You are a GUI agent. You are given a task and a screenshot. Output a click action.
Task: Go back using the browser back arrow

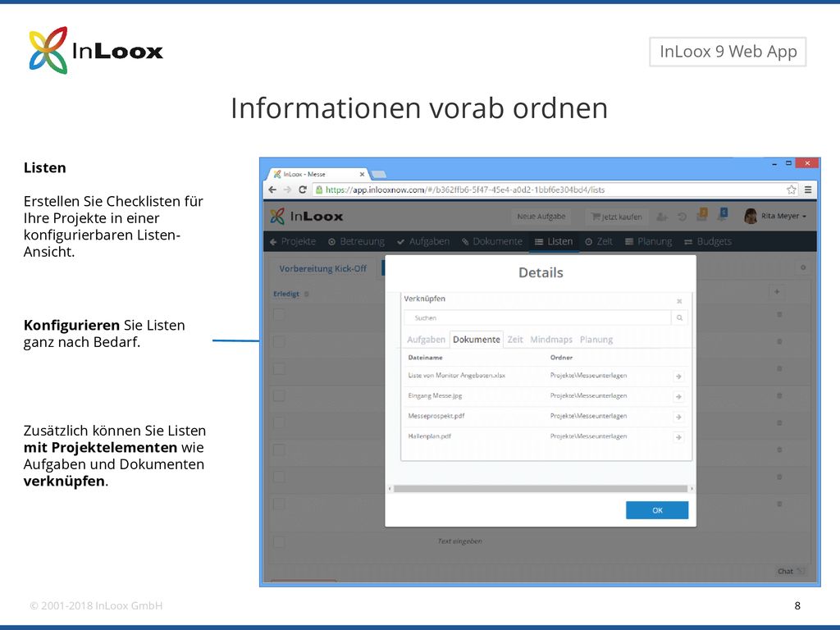click(272, 189)
